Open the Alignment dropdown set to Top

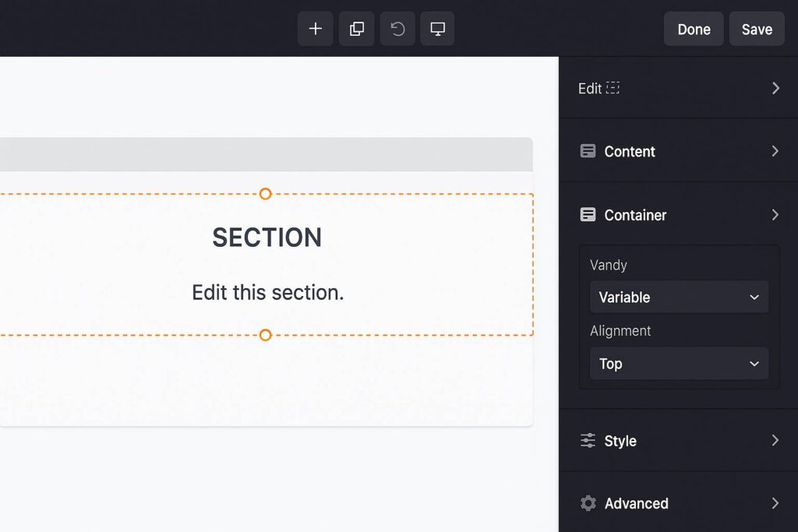pyautogui.click(x=679, y=364)
